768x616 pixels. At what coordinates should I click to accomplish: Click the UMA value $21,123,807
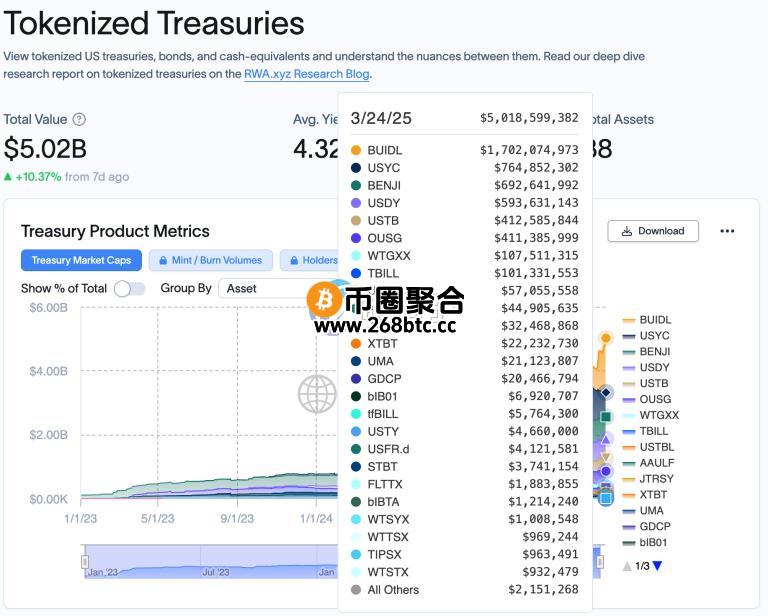pyautogui.click(x=540, y=361)
